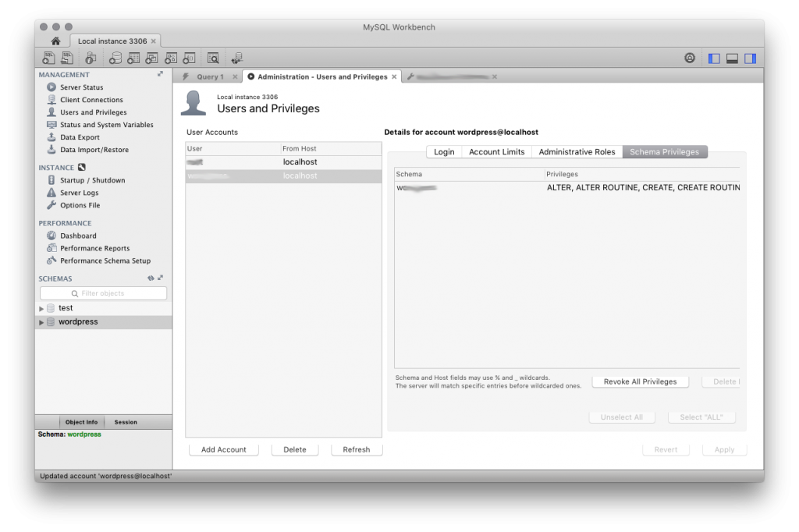The height and width of the screenshot is (532, 799).
Task: Open the preferences gear icon in the toolbar
Action: (x=690, y=58)
